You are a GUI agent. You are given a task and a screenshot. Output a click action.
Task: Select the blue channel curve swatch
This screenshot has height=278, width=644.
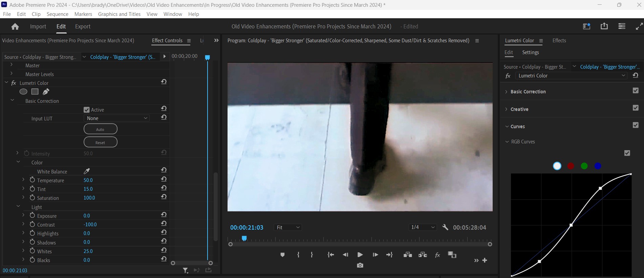pyautogui.click(x=598, y=166)
